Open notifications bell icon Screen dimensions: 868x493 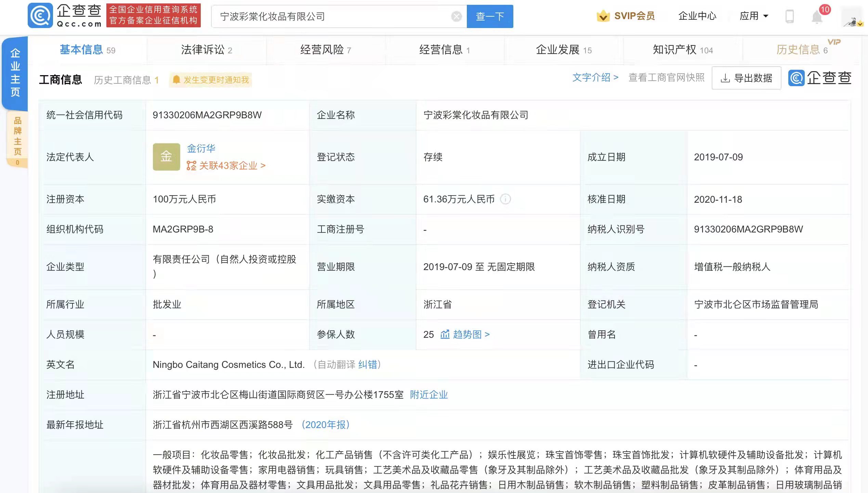click(817, 16)
